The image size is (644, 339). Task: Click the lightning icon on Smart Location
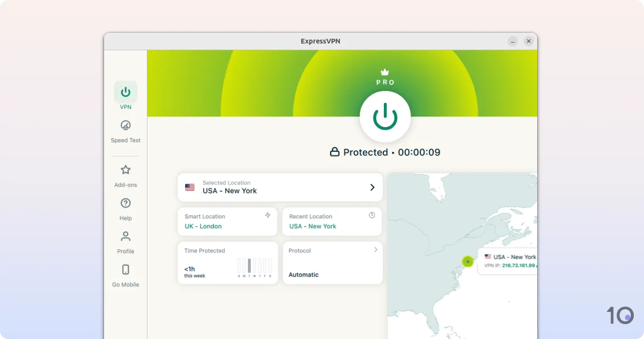tap(268, 215)
